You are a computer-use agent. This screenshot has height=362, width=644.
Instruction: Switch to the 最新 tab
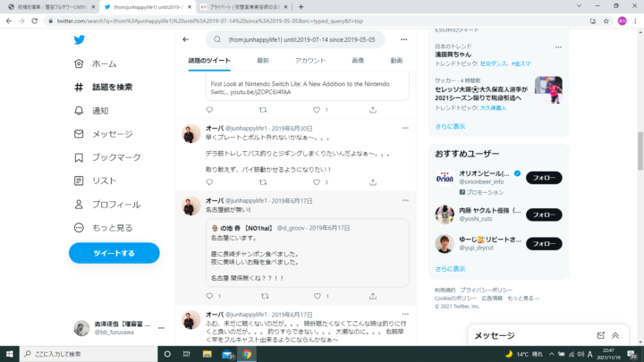[x=263, y=61]
